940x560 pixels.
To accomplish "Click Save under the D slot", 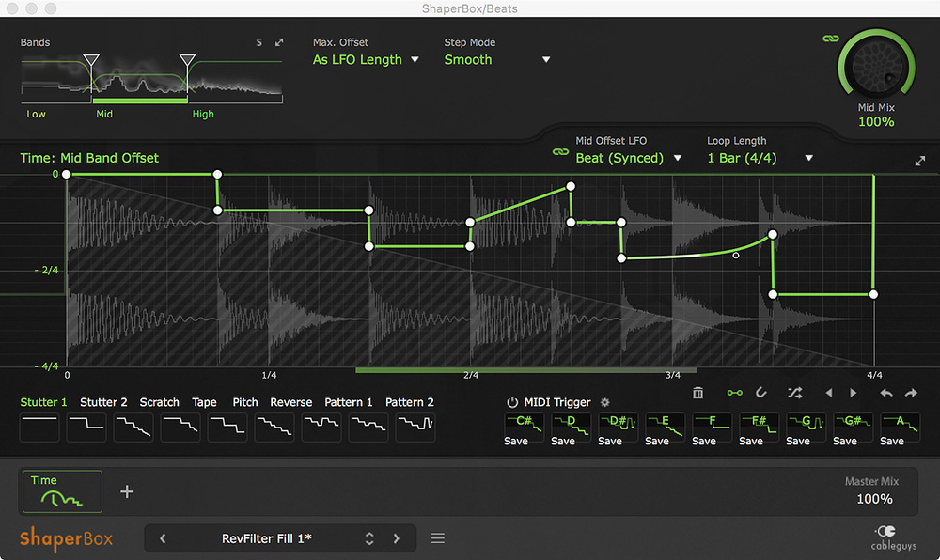I will (x=563, y=442).
